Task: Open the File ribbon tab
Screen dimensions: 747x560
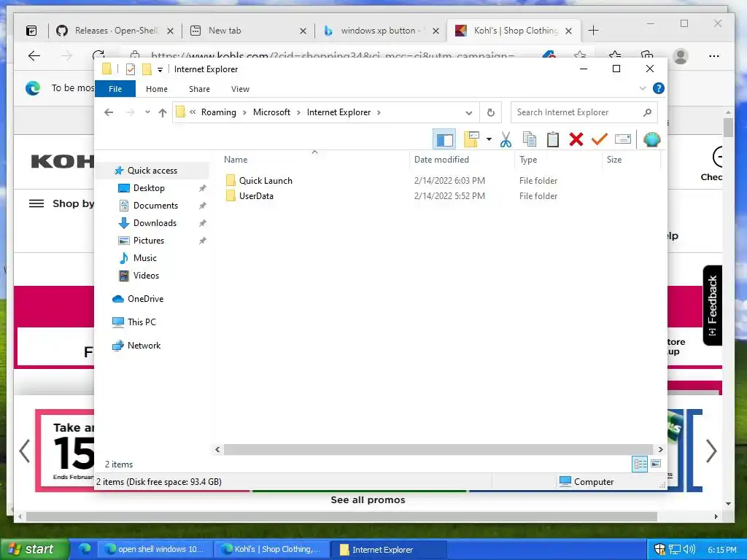Action: click(115, 89)
